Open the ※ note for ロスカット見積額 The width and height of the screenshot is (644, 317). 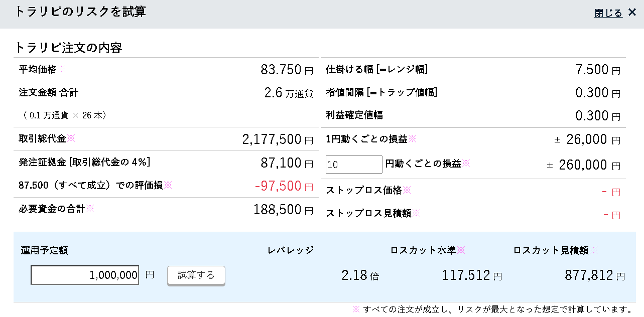coord(593,250)
